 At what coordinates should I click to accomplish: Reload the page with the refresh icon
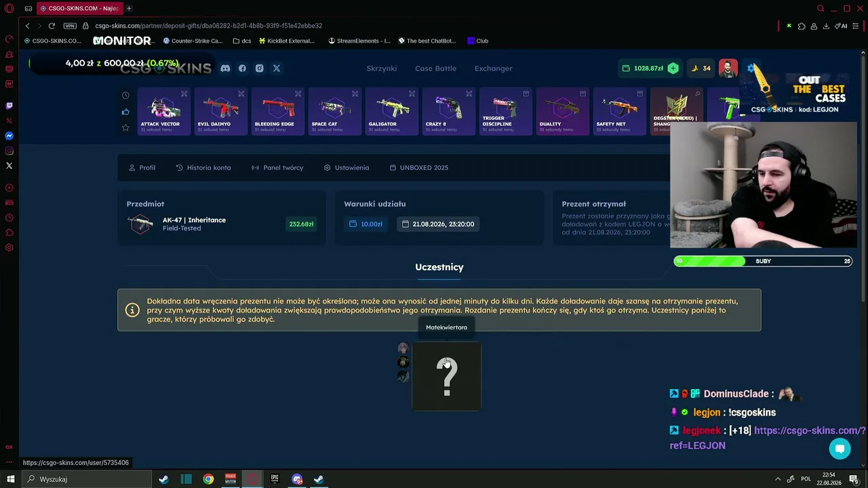click(52, 26)
